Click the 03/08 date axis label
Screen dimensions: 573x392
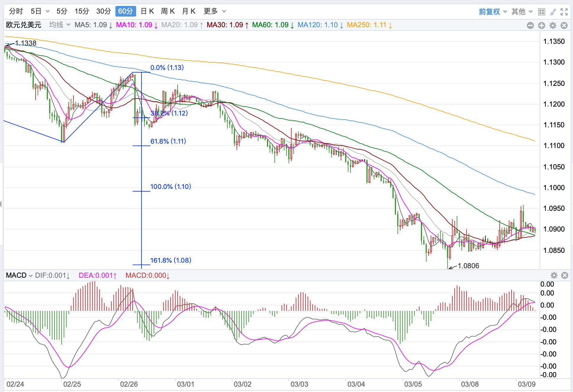click(470, 384)
